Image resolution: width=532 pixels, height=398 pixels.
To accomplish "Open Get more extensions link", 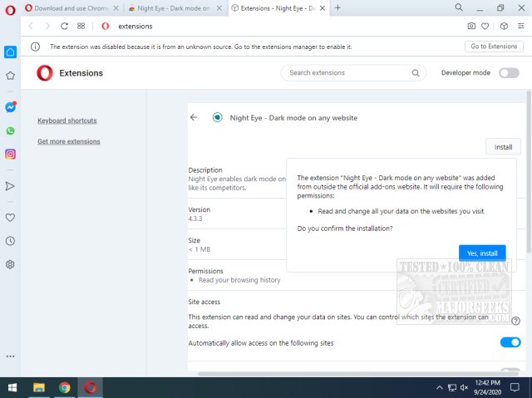I will 69,141.
